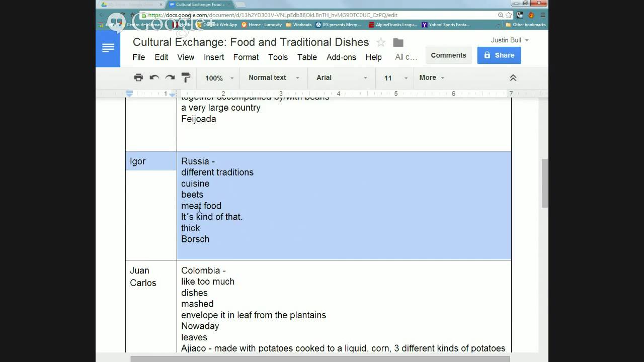Open the File menu
Image resolution: width=644 pixels, height=362 pixels.
138,57
